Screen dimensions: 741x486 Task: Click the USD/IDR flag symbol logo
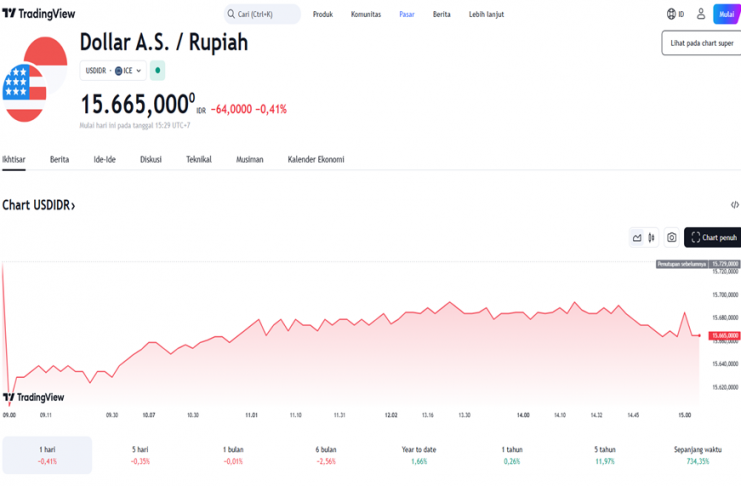tap(28, 80)
